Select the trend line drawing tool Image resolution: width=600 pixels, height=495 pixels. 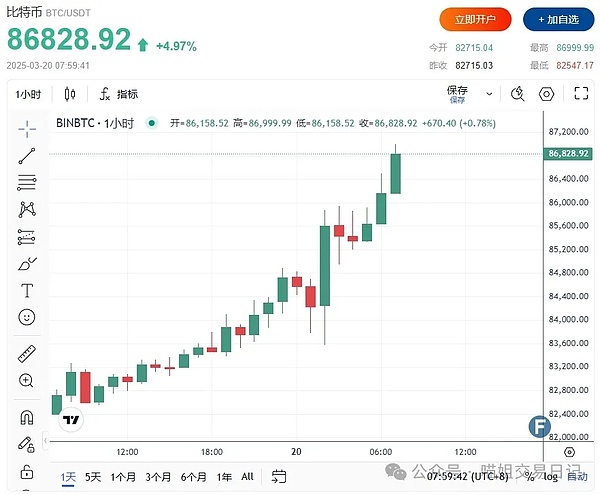click(x=27, y=156)
